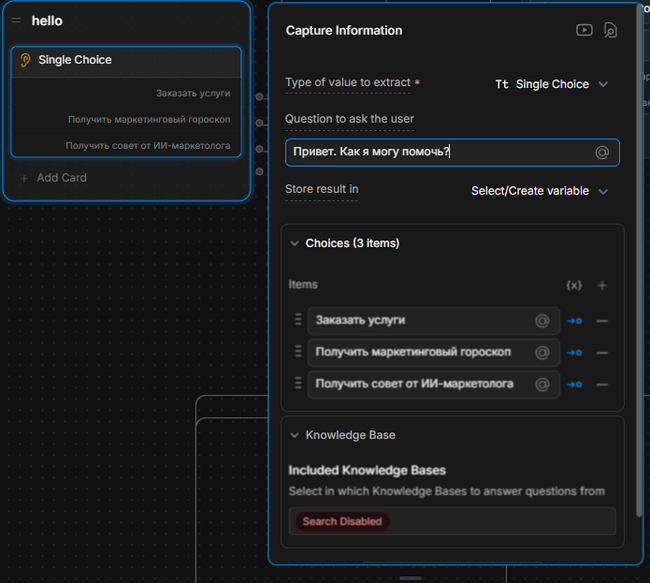The height and width of the screenshot is (583, 650).
Task: Click transition arrow for 'Получить маркетинговый гороскоп'
Action: [574, 353]
